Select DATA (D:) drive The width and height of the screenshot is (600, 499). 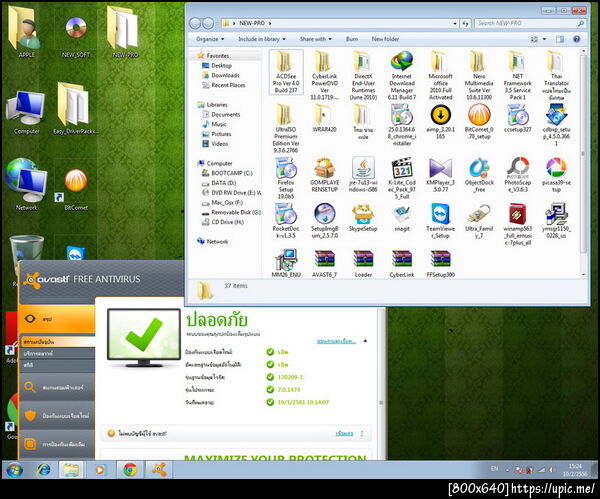click(x=219, y=183)
